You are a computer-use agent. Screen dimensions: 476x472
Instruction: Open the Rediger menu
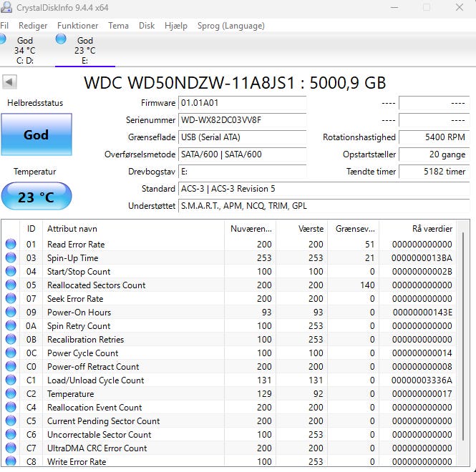(x=33, y=26)
